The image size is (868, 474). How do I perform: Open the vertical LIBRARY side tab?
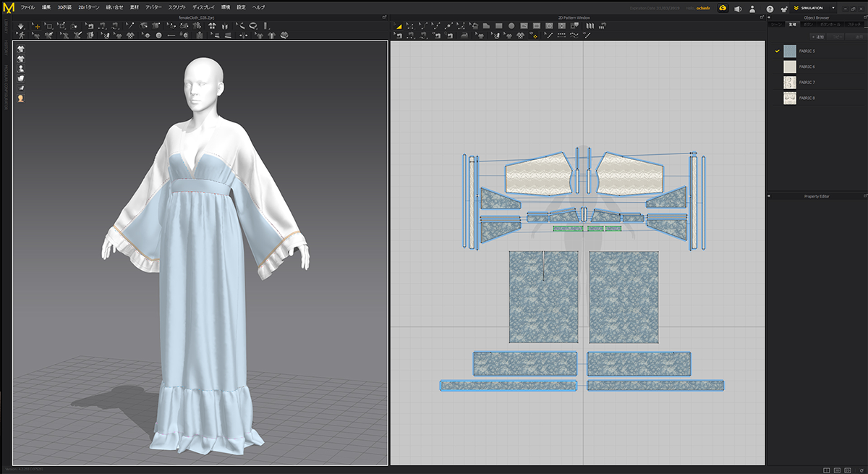(x=4, y=26)
